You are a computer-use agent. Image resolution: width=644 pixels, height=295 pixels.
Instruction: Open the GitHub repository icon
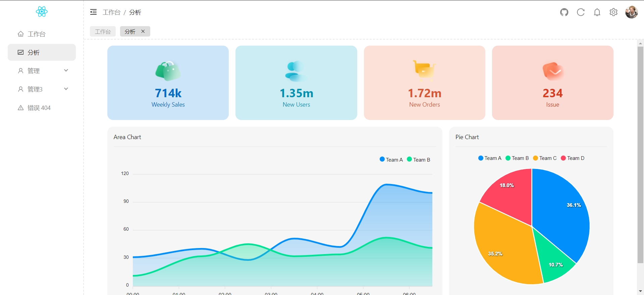pos(564,12)
